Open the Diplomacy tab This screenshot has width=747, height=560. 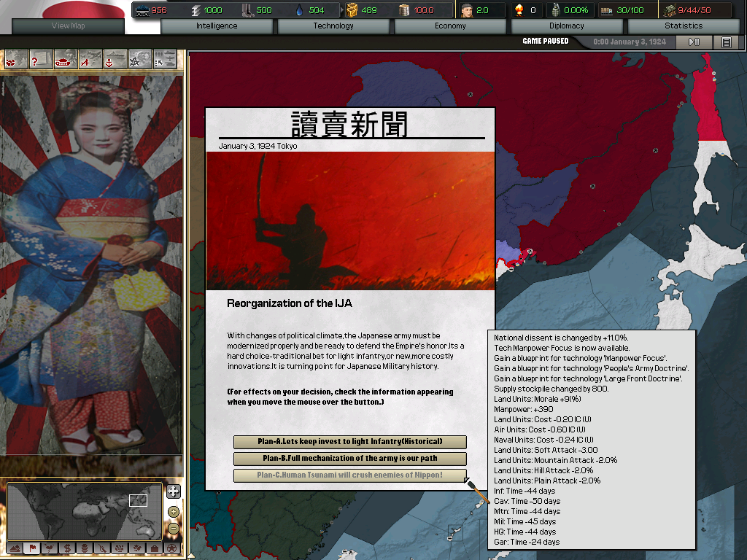coord(567,26)
